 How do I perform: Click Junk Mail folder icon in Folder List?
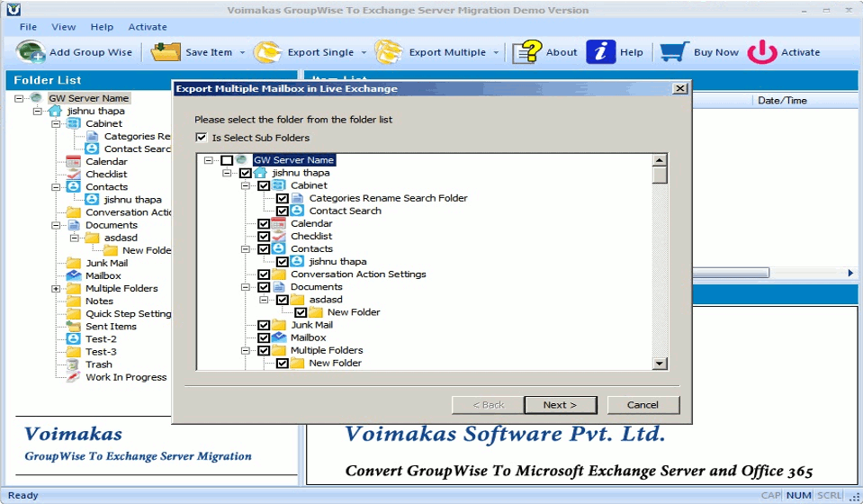73,263
